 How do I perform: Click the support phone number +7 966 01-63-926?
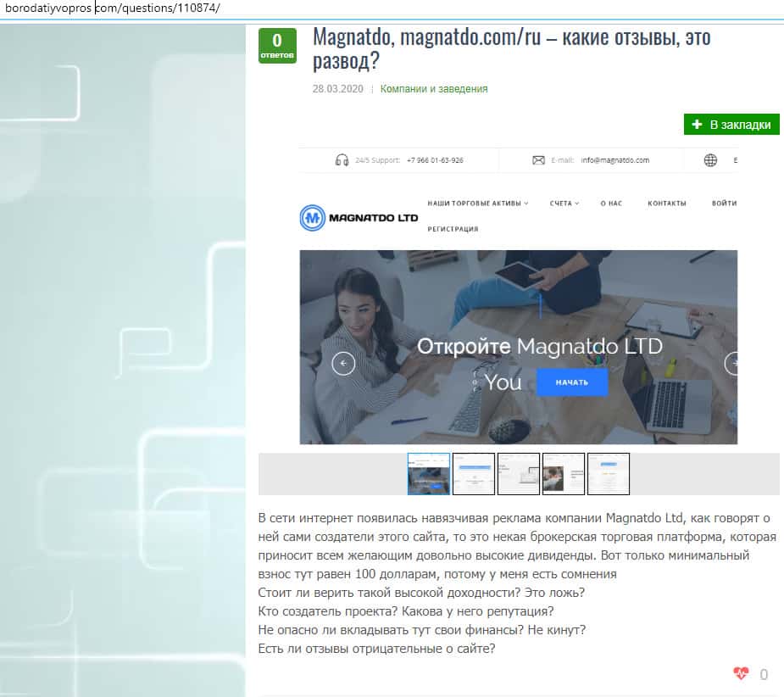pyautogui.click(x=435, y=160)
